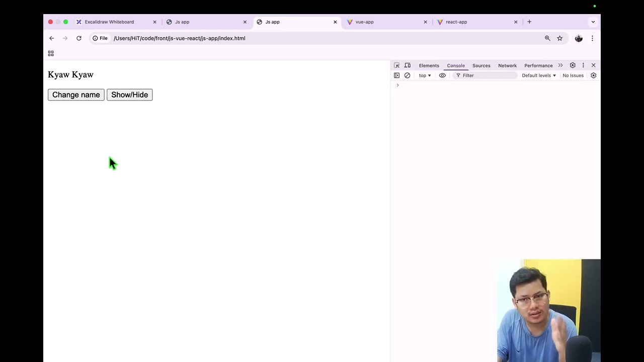Reload the current page

click(x=79, y=38)
